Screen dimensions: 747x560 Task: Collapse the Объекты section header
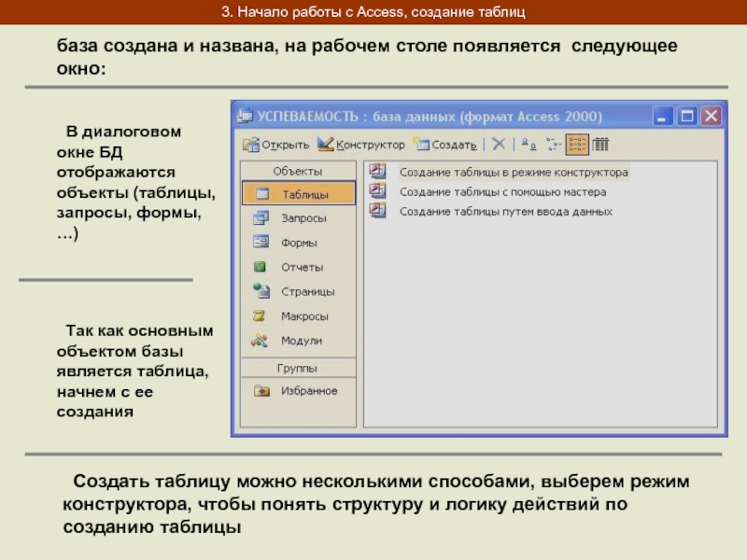[298, 172]
